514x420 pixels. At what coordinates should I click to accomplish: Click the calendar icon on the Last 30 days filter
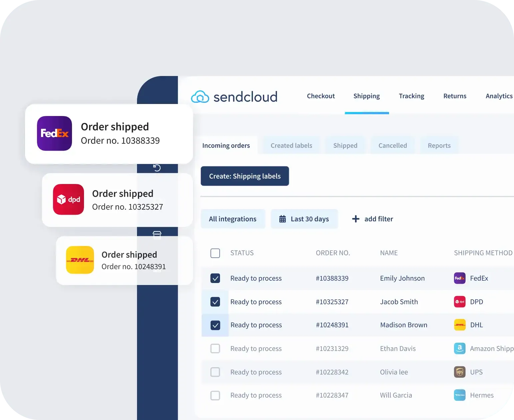pyautogui.click(x=282, y=219)
